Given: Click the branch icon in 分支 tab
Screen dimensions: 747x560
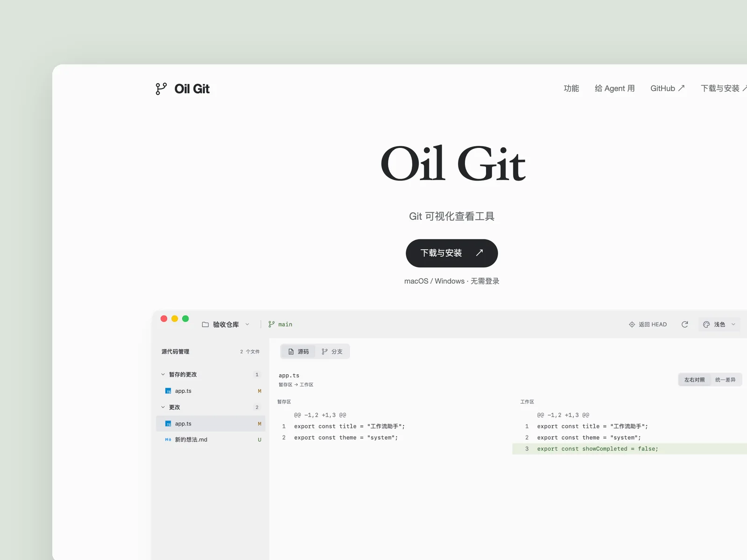Looking at the screenshot, I should (x=324, y=351).
